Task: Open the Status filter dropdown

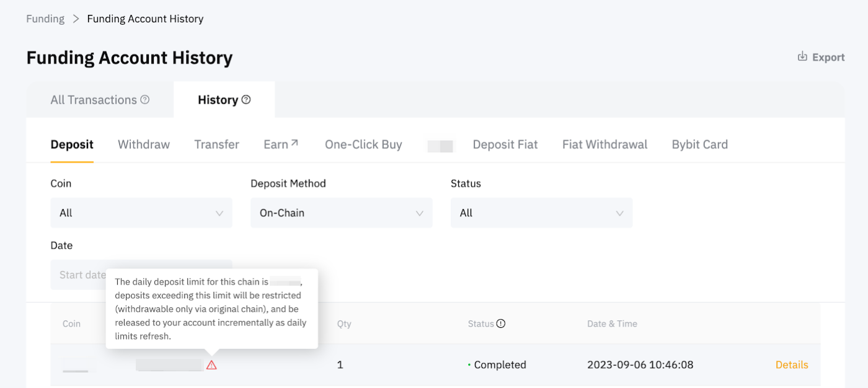Action: [541, 213]
